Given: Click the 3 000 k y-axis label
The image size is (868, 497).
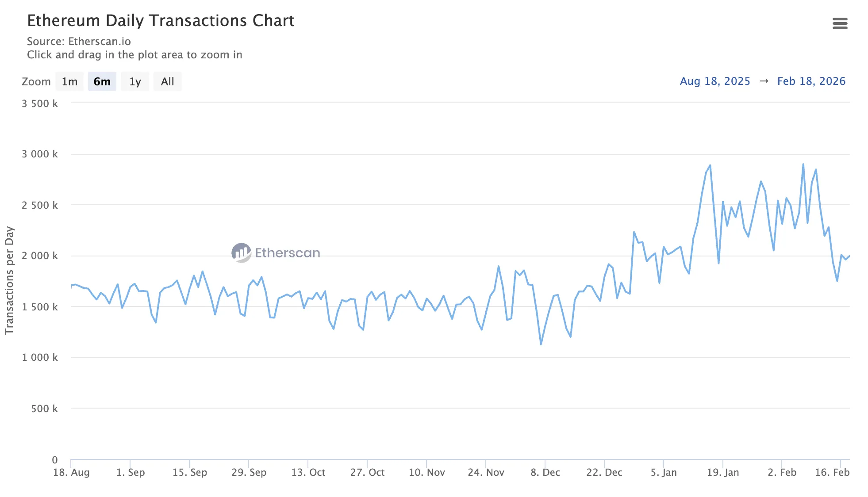Looking at the screenshot, I should (x=40, y=154).
